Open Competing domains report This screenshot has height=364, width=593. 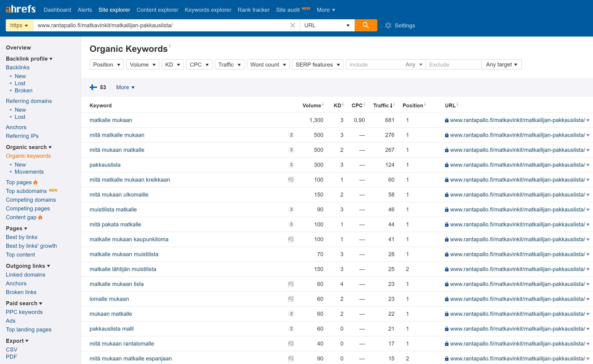(x=31, y=200)
